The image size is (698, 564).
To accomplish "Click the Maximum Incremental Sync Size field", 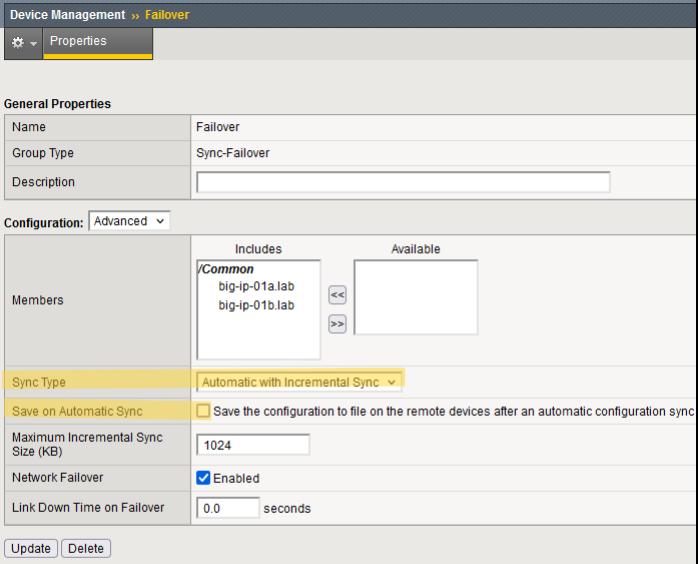I will coord(253,445).
